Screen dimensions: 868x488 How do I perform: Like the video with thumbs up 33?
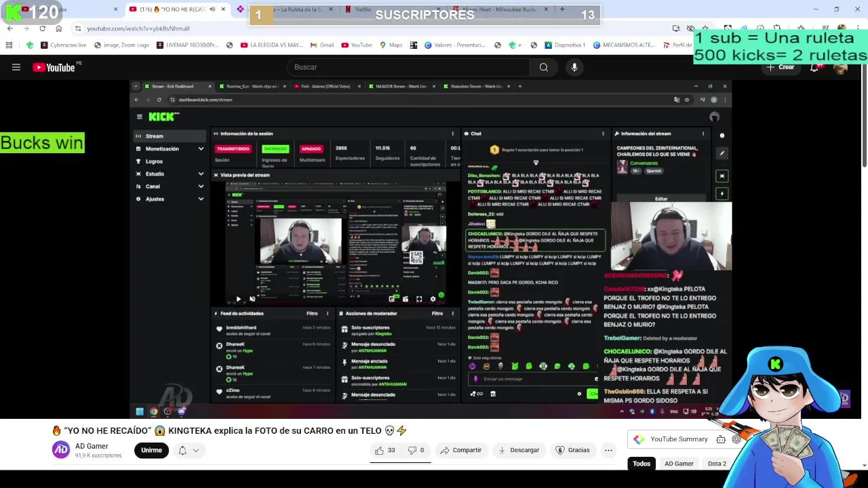click(x=386, y=450)
